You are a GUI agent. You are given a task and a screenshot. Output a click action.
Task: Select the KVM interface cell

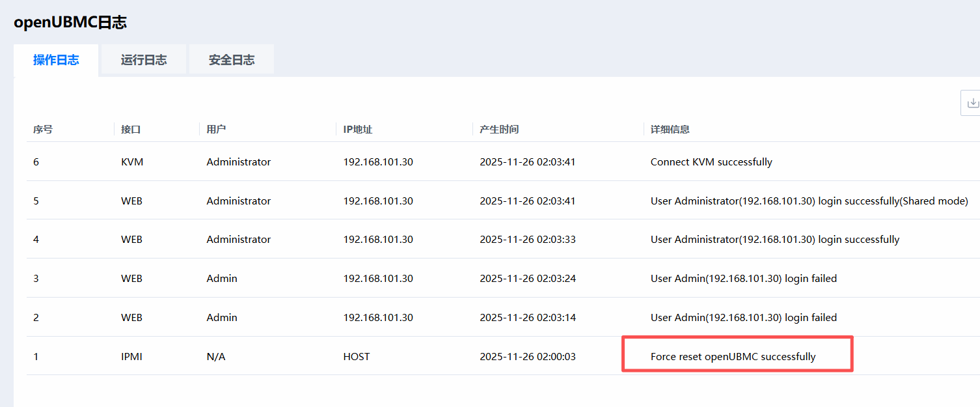pos(132,161)
